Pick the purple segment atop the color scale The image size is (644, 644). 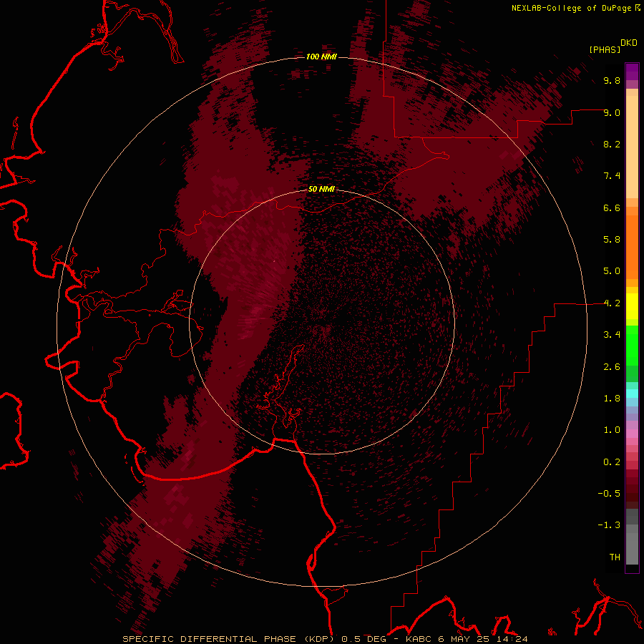point(632,72)
